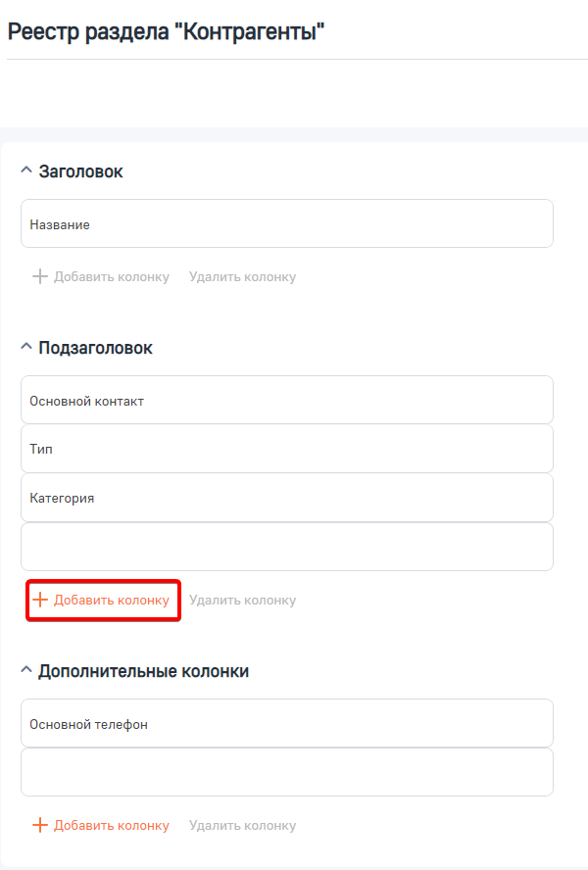Select the Основной телефон input field

(287, 722)
